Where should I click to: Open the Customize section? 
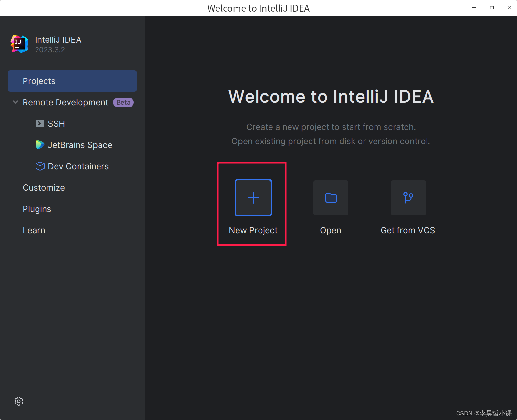[72, 188]
